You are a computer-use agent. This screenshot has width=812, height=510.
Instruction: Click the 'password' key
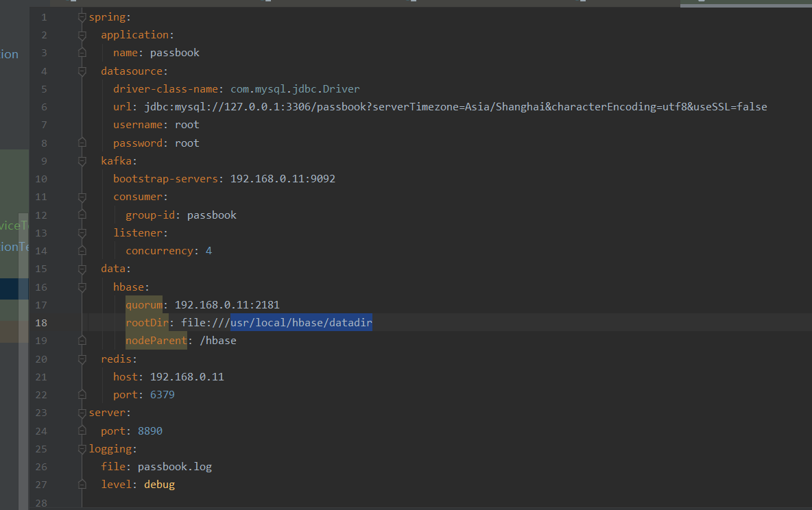(x=138, y=143)
